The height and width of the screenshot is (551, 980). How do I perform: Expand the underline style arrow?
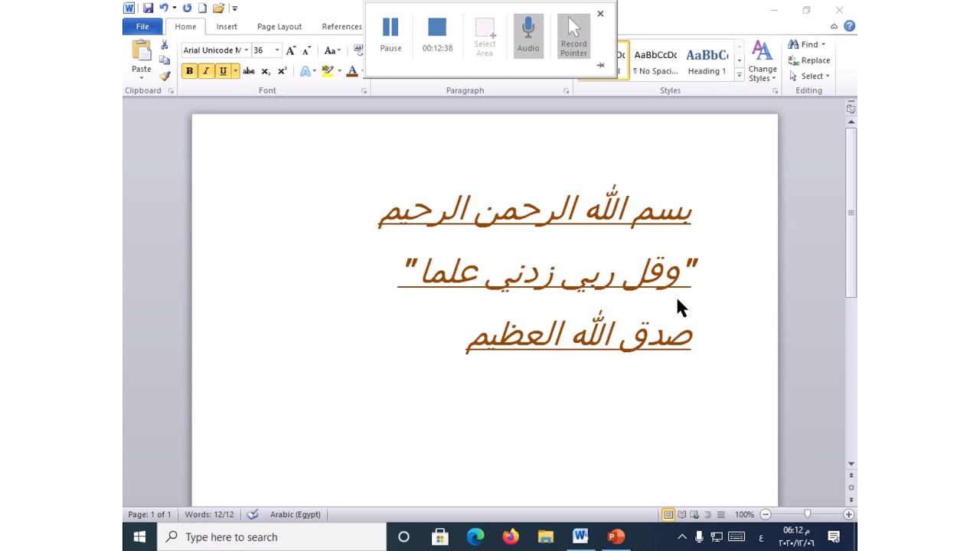point(235,71)
